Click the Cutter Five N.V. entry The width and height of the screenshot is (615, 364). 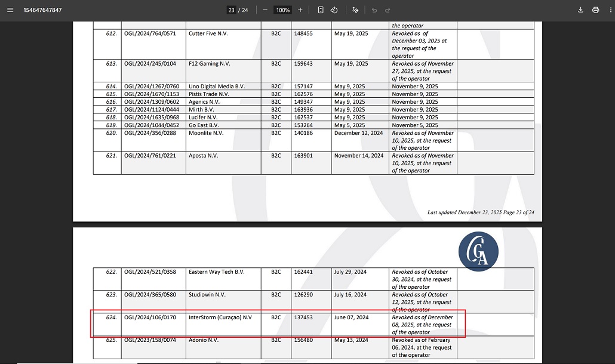point(208,33)
